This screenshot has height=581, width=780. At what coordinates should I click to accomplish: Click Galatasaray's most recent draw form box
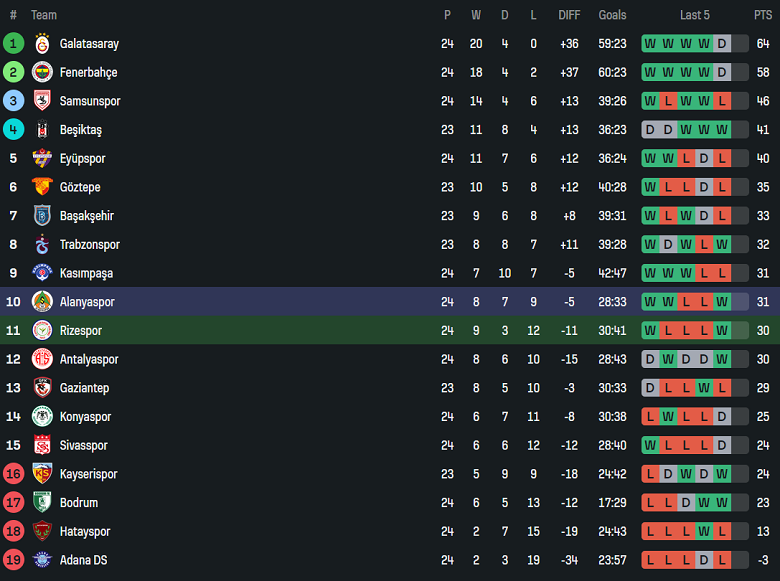(722, 44)
